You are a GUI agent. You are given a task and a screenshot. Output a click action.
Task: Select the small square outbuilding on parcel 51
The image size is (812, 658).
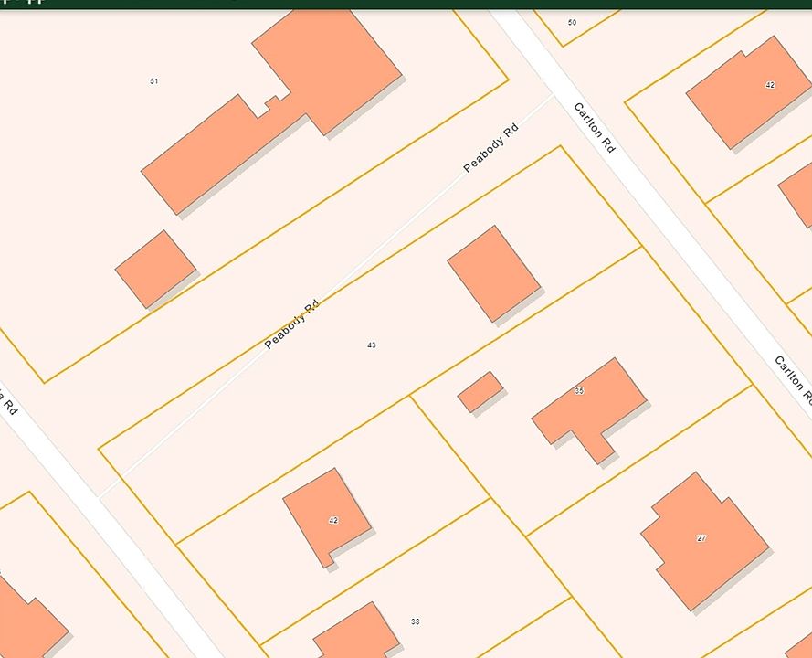coord(155,269)
